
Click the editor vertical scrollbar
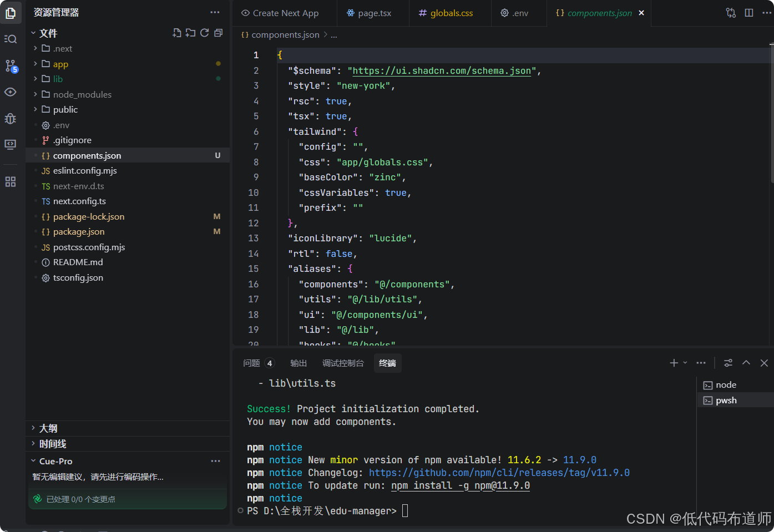click(772, 114)
